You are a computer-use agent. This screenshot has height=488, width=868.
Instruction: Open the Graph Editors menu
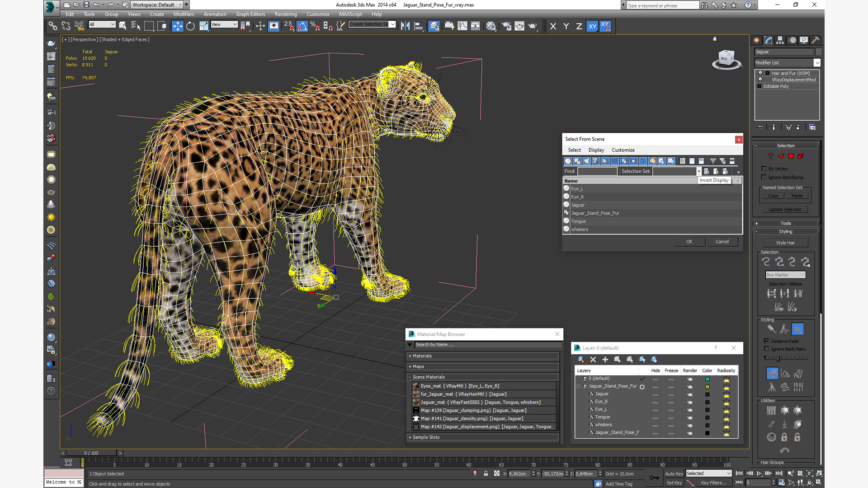click(250, 14)
